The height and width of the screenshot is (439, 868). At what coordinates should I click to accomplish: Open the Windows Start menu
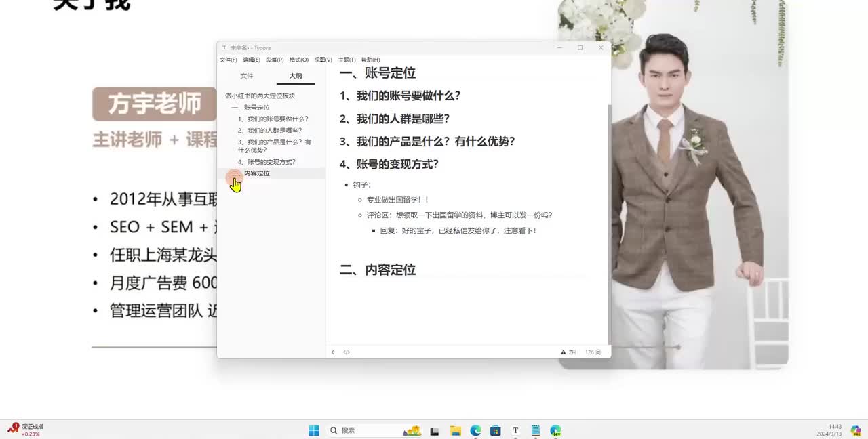[x=314, y=430]
